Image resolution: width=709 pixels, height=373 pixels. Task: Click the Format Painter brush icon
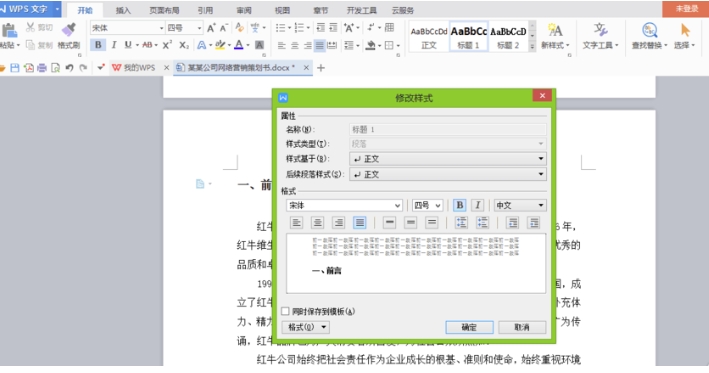[69, 30]
